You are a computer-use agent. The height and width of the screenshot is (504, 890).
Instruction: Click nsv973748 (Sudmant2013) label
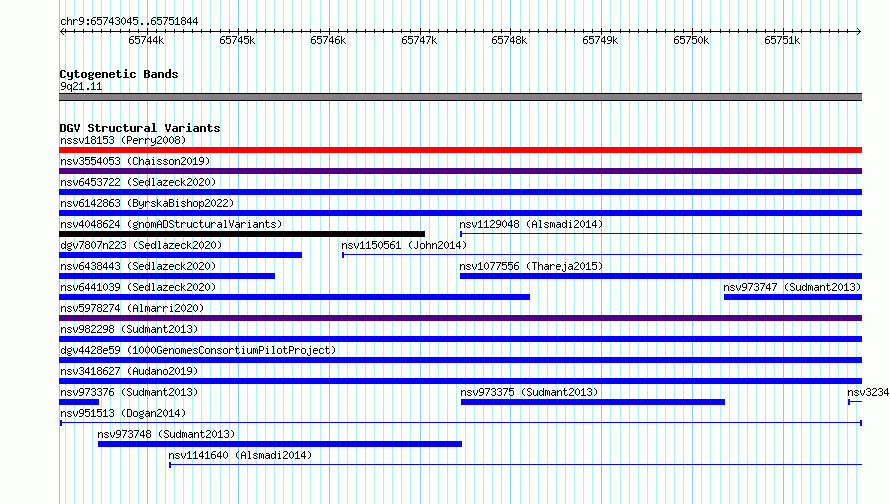pos(166,434)
